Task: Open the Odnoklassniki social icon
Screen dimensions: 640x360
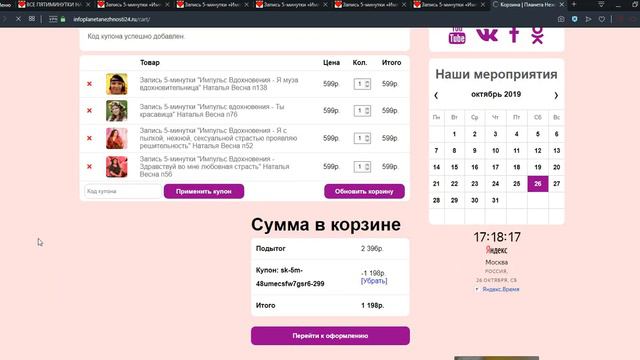Action: (537, 35)
